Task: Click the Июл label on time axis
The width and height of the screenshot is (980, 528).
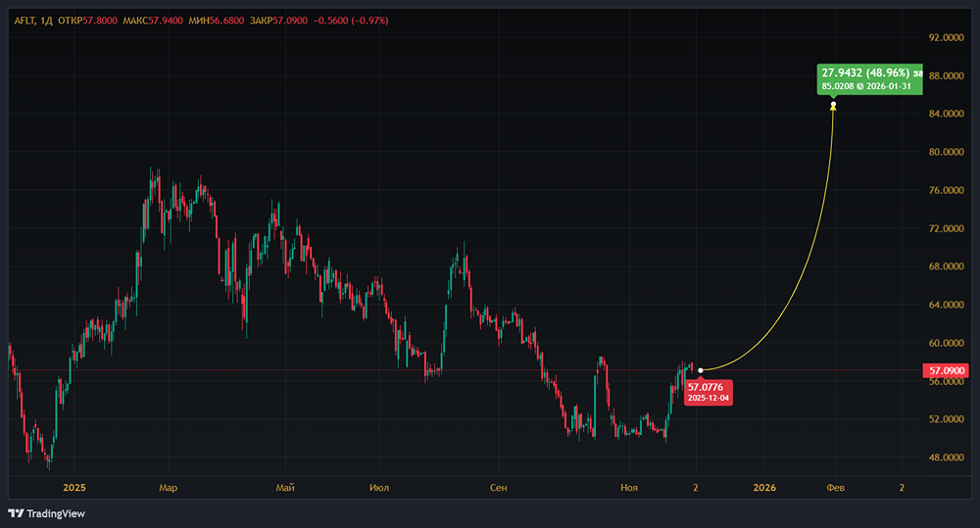Action: pos(379,488)
